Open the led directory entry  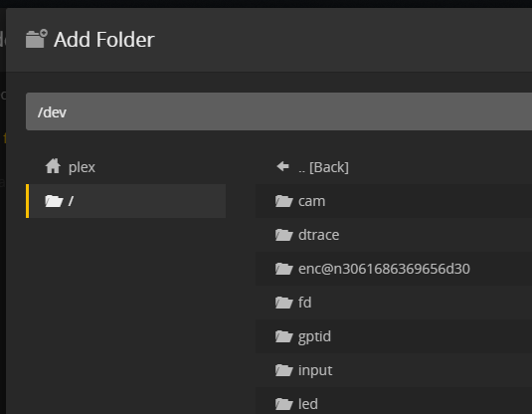pos(394,401)
